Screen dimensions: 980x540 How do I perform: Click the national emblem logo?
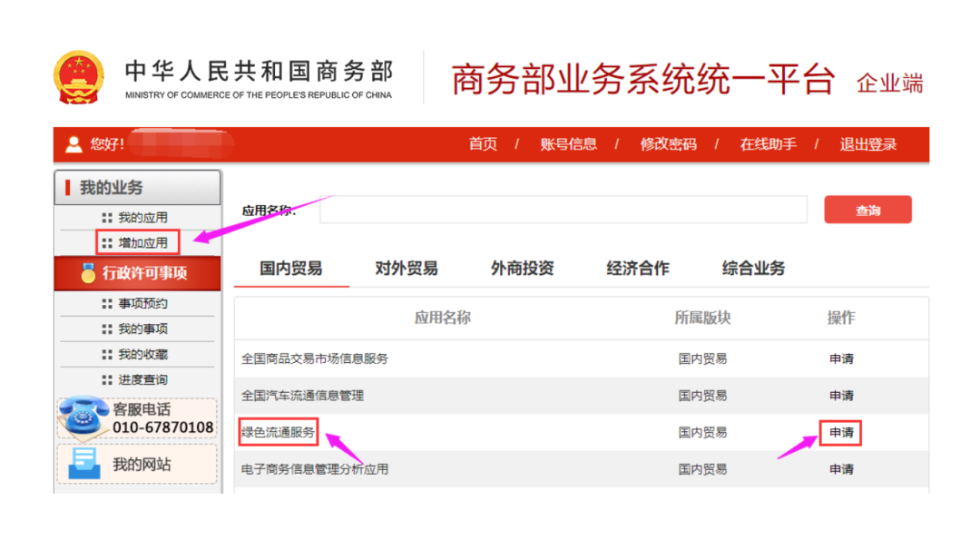79,77
